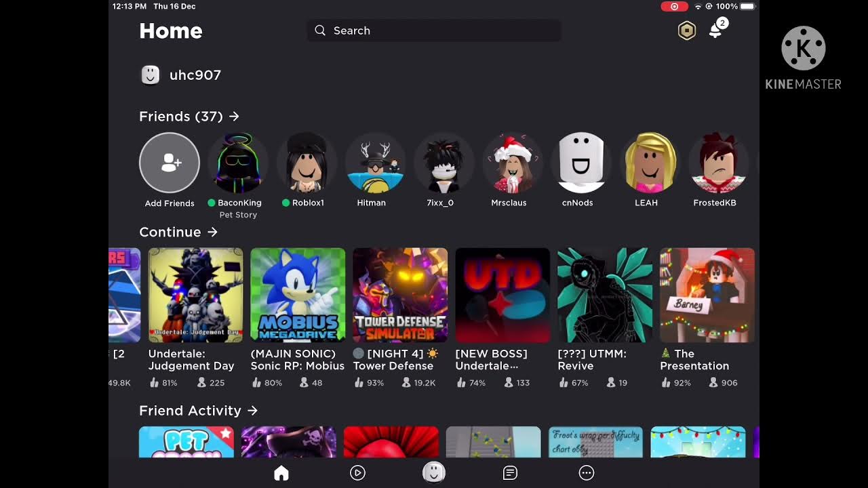The image size is (868, 488).
Task: Open the More options tab
Action: (x=587, y=473)
